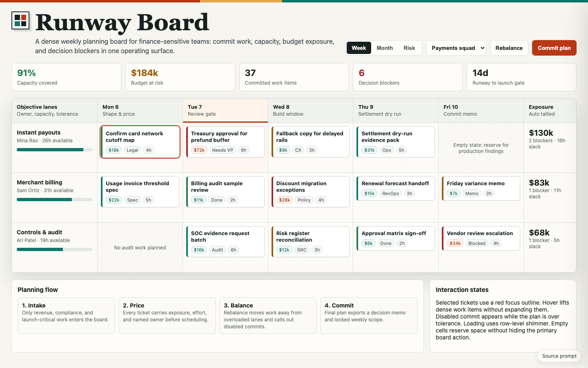The width and height of the screenshot is (588, 368).
Task: Open the Payments squad dropdown
Action: [456, 48]
